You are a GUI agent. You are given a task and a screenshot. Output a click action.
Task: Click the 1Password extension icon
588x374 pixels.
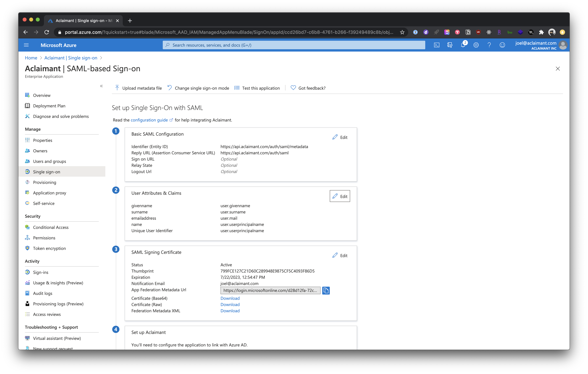pos(415,32)
